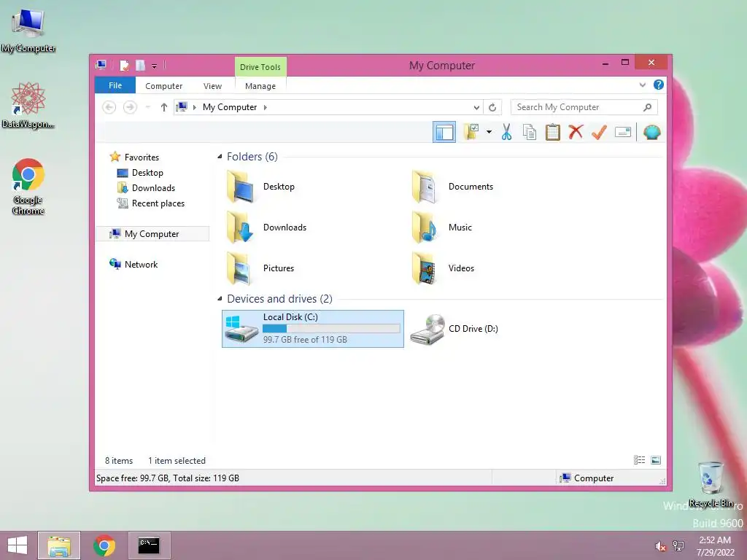Collapse the ribbon with the chevron
This screenshot has height=560, width=747.
[x=642, y=85]
